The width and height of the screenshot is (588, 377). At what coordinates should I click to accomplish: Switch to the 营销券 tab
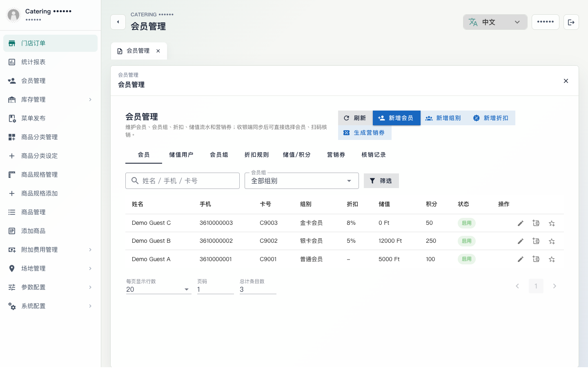pyautogui.click(x=336, y=155)
